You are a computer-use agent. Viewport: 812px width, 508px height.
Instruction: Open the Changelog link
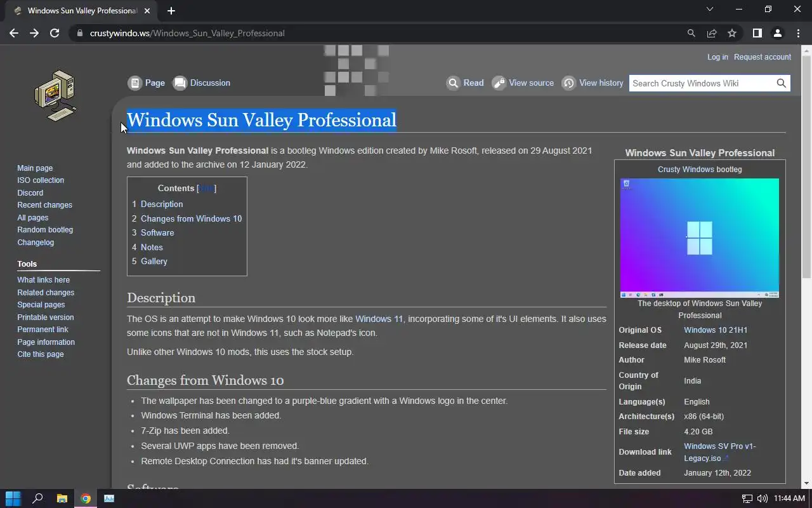coord(36,243)
